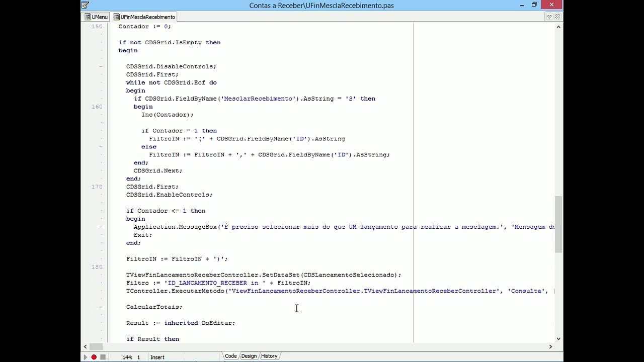This screenshot has height=362, width=644.
Task: Play the recorded keyboard macro
Action: click(85, 357)
